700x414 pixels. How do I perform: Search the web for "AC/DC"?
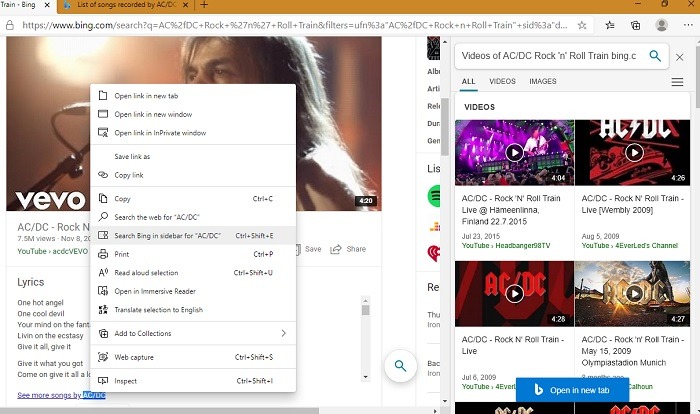[193, 217]
